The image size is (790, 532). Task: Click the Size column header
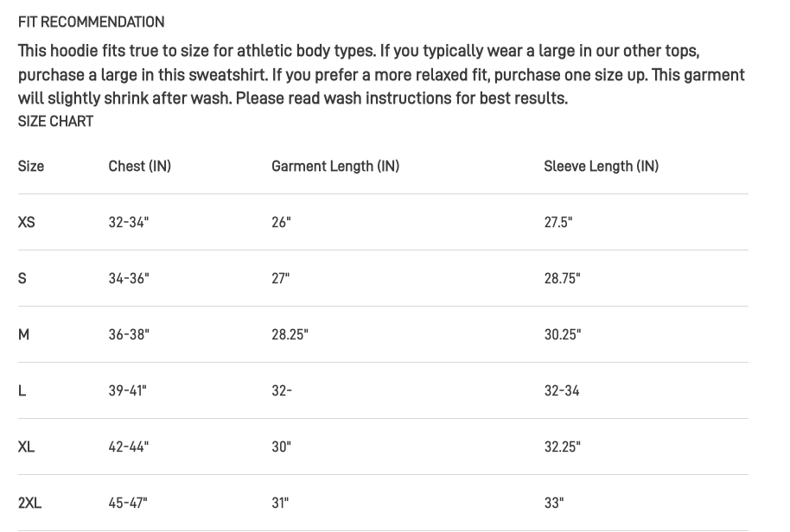point(31,166)
